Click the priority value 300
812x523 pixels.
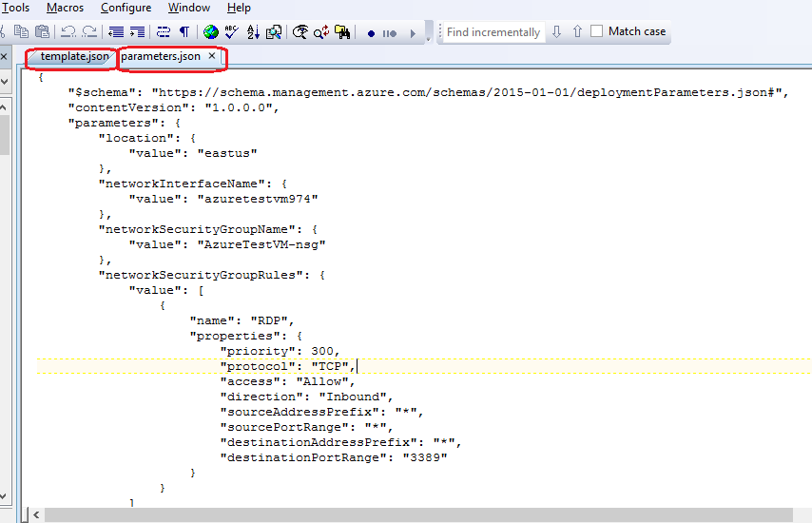point(322,351)
